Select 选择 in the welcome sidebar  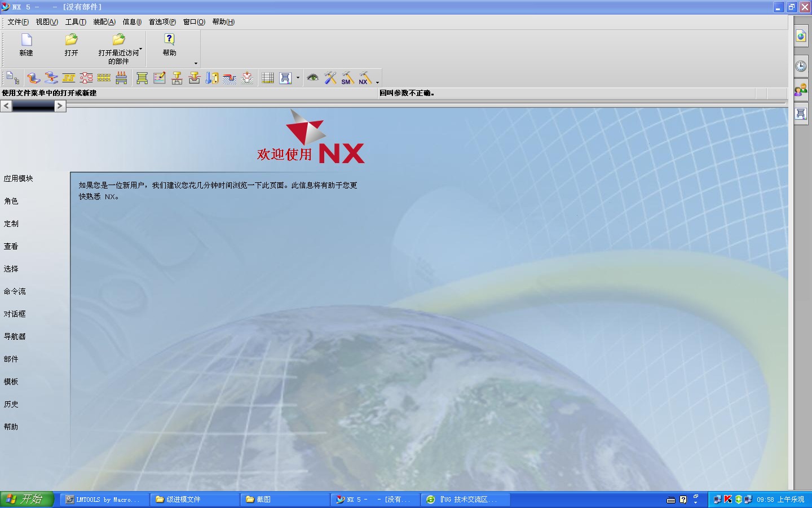tap(11, 269)
